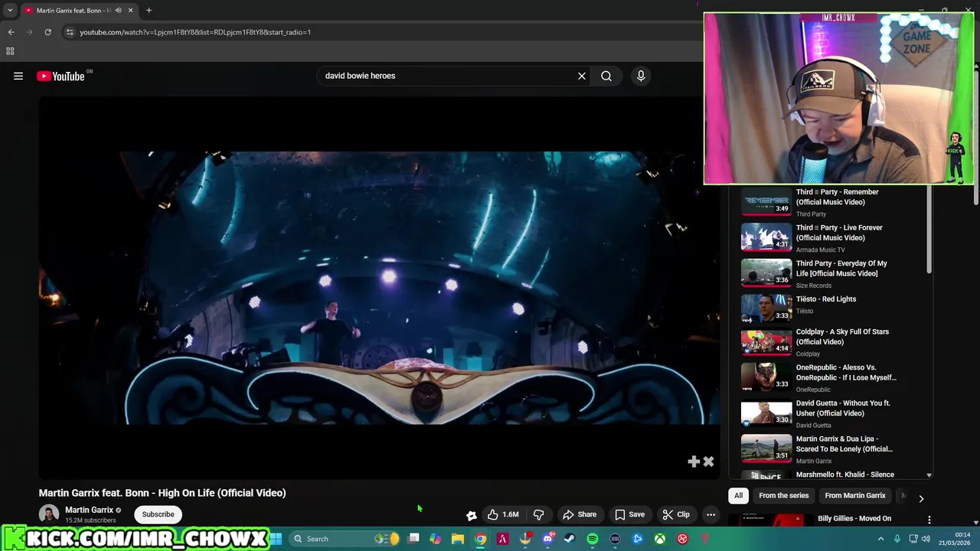Click the plus icon on the video overlay

(x=694, y=461)
